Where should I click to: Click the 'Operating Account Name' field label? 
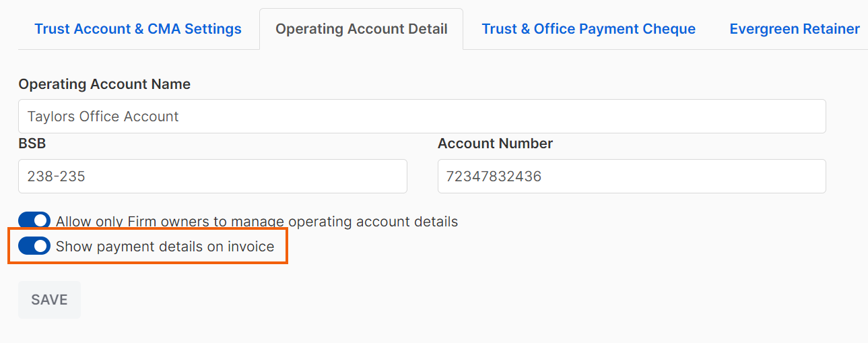pos(104,84)
